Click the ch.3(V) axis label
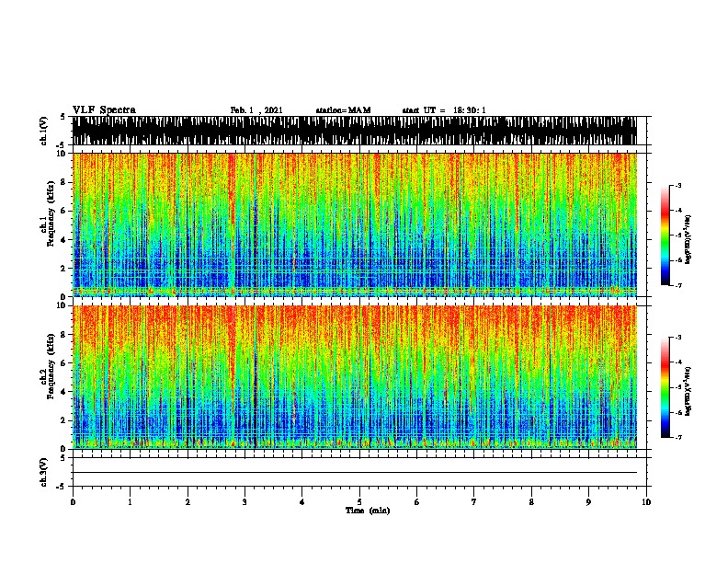The width and height of the screenshot is (728, 563). [x=43, y=472]
